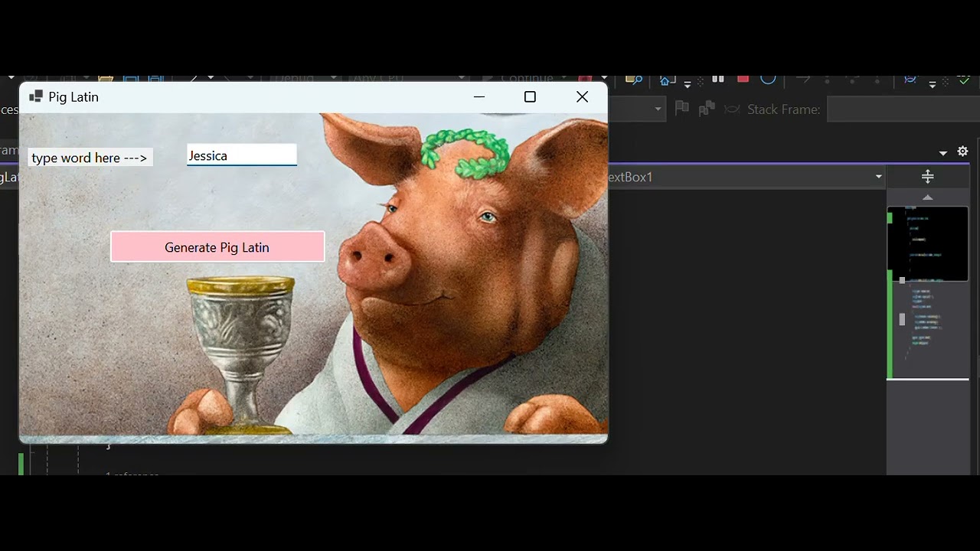Click the folder with magnifier search icon

coord(633,79)
